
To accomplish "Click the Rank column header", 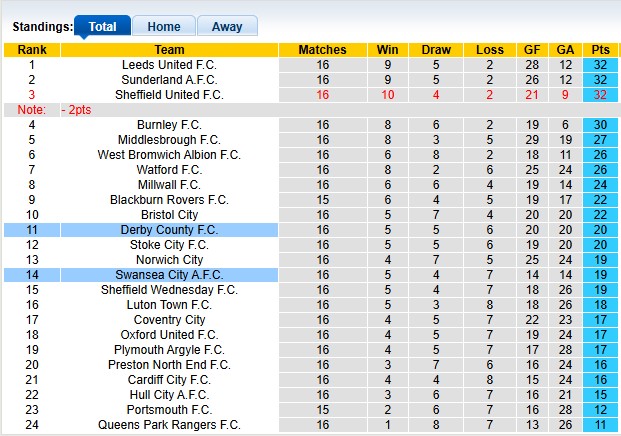I will (32, 50).
